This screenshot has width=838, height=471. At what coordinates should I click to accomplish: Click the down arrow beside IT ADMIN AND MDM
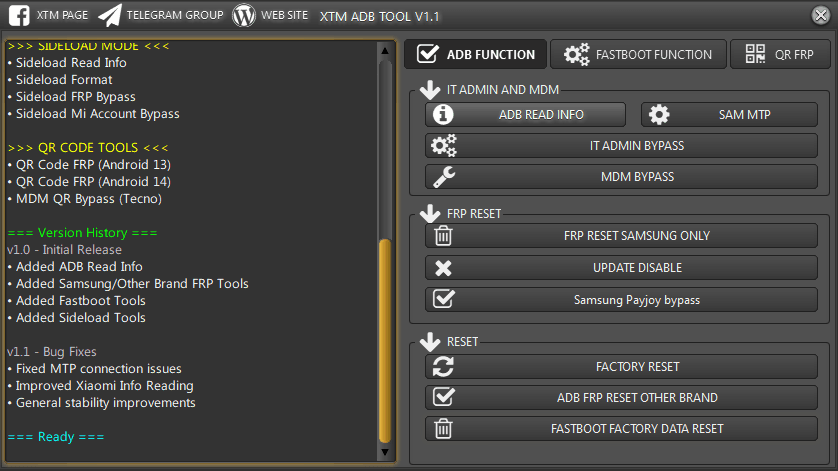click(x=430, y=90)
